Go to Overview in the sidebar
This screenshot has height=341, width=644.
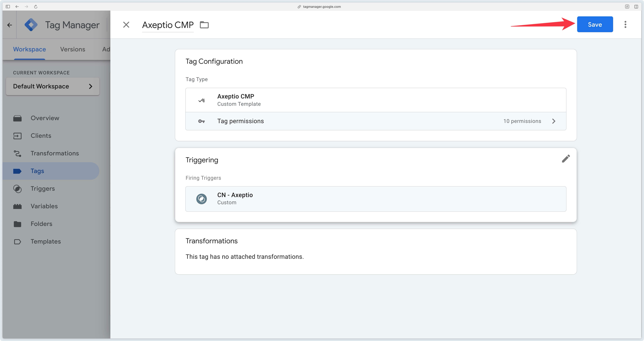point(51,118)
